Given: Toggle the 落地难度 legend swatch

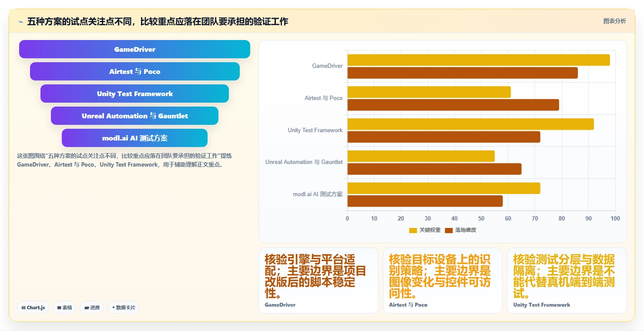Looking at the screenshot, I should tap(449, 230).
